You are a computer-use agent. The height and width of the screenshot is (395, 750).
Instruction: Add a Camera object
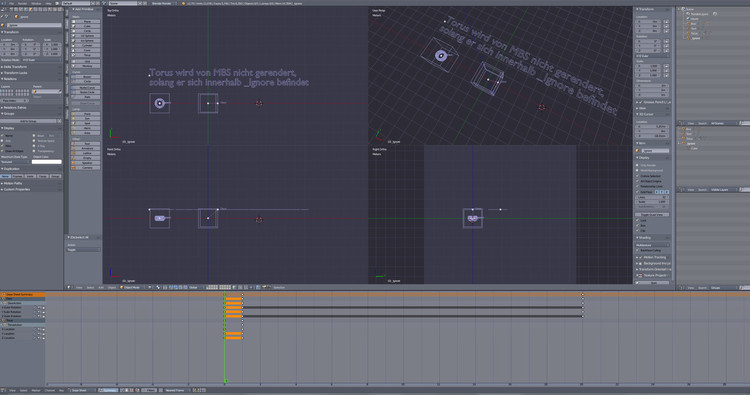(86, 167)
